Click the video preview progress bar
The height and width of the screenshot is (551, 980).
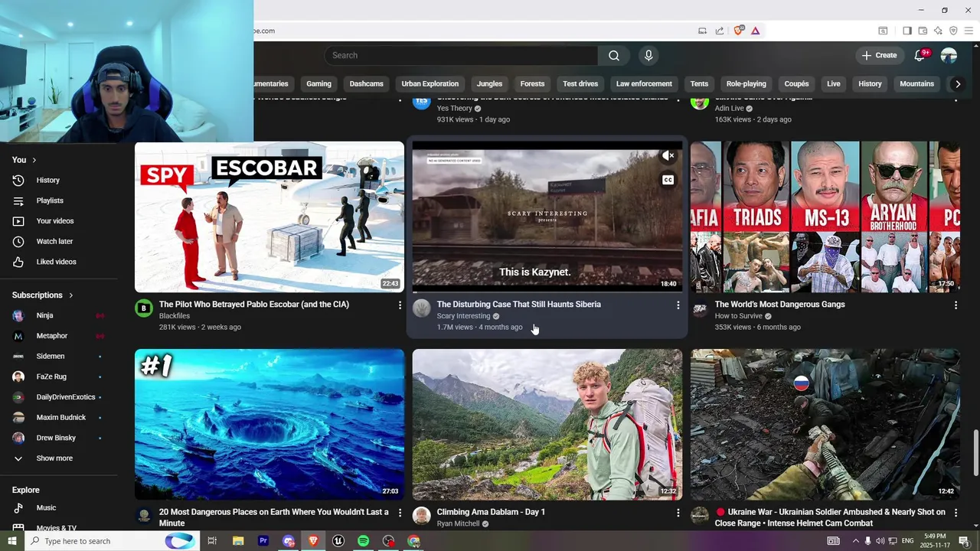point(547,292)
